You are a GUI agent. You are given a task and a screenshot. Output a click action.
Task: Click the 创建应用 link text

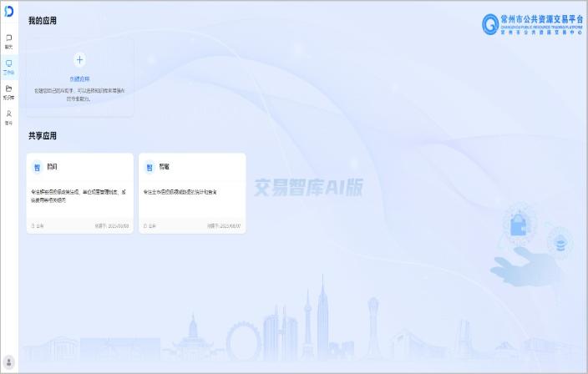point(80,79)
